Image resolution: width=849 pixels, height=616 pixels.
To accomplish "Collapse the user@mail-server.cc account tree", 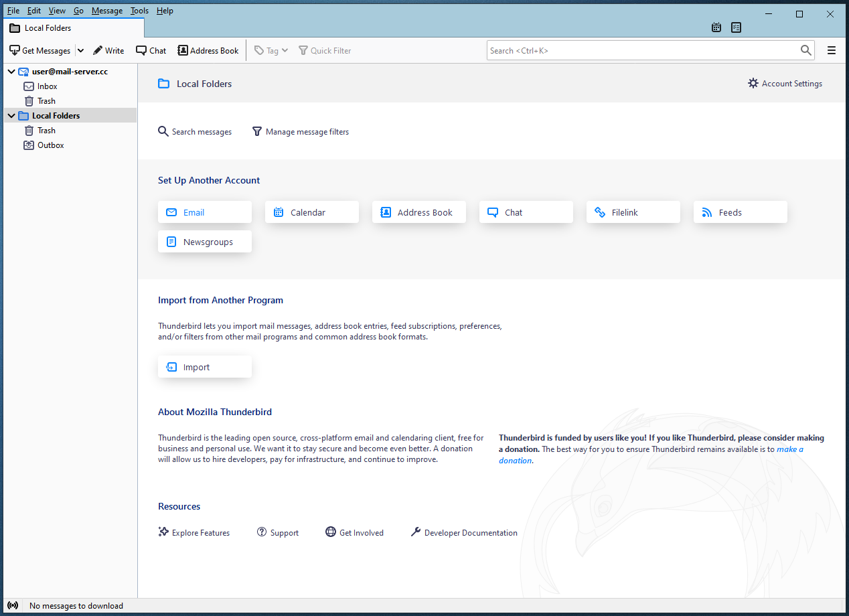I will tap(11, 72).
